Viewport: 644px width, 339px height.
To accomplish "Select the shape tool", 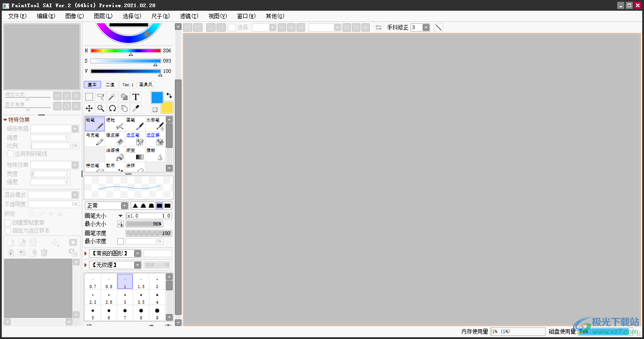I will (124, 96).
